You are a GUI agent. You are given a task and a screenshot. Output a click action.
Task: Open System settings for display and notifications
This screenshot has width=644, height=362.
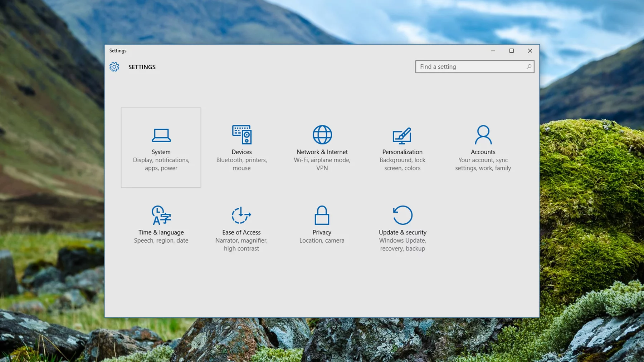coord(161,147)
